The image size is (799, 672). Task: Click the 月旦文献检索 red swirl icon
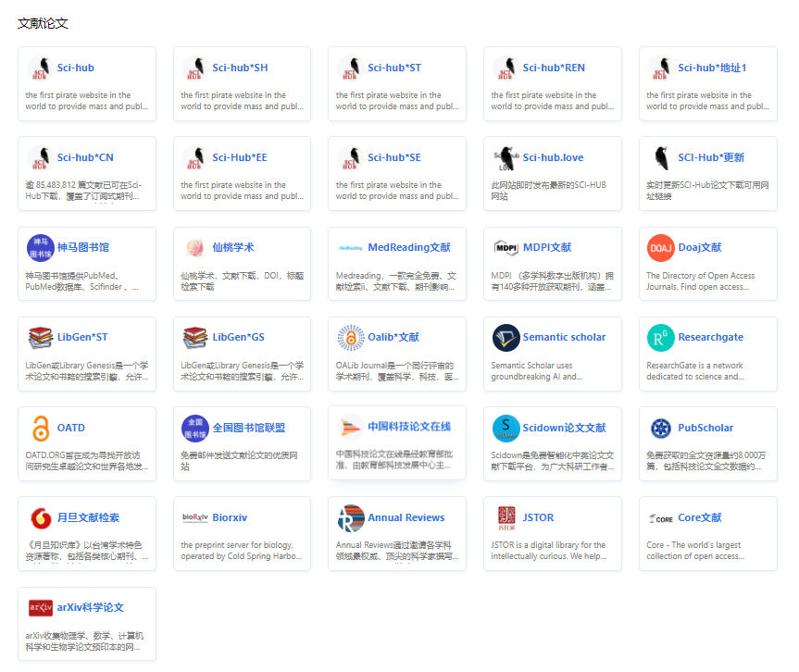point(40,518)
